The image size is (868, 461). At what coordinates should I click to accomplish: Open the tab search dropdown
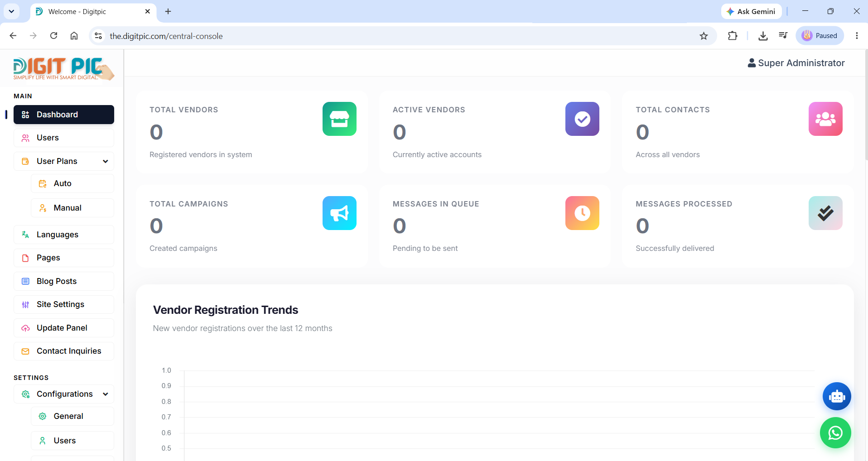click(x=11, y=11)
